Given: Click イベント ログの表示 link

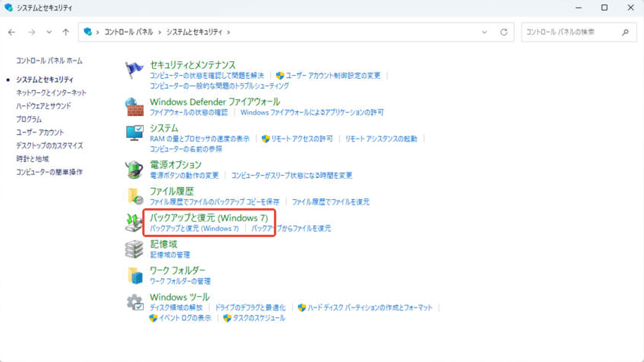Looking at the screenshot, I should [x=185, y=318].
